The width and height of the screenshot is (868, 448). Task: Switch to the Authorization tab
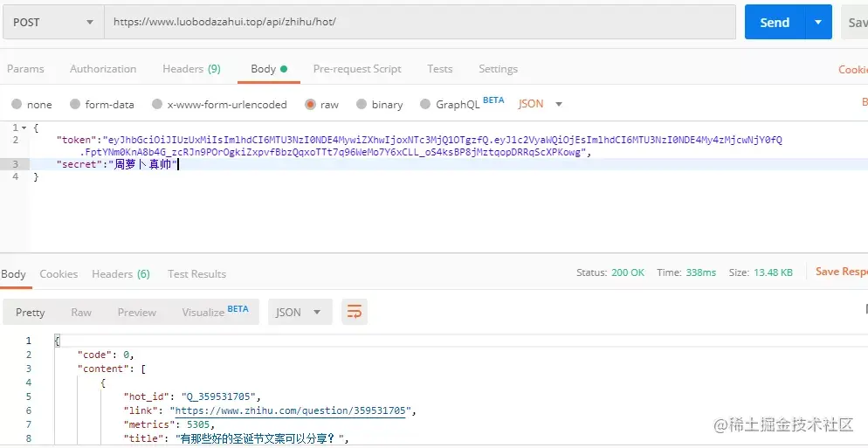pyautogui.click(x=103, y=69)
